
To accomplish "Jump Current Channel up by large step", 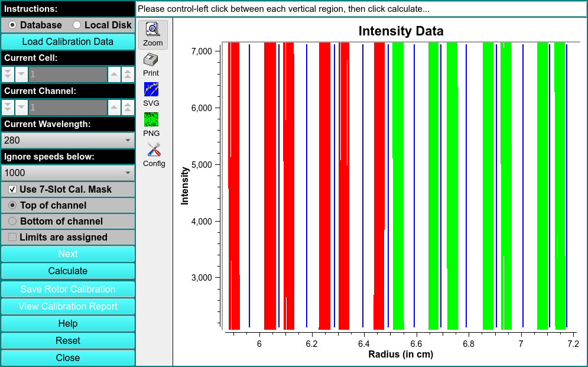I will click(128, 108).
